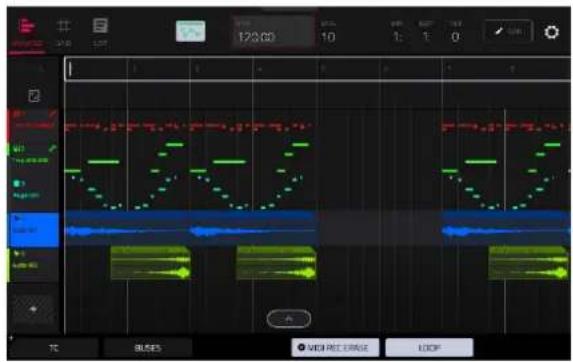Select the tempo field showing 120.00
573x362 pixels.
(273, 32)
